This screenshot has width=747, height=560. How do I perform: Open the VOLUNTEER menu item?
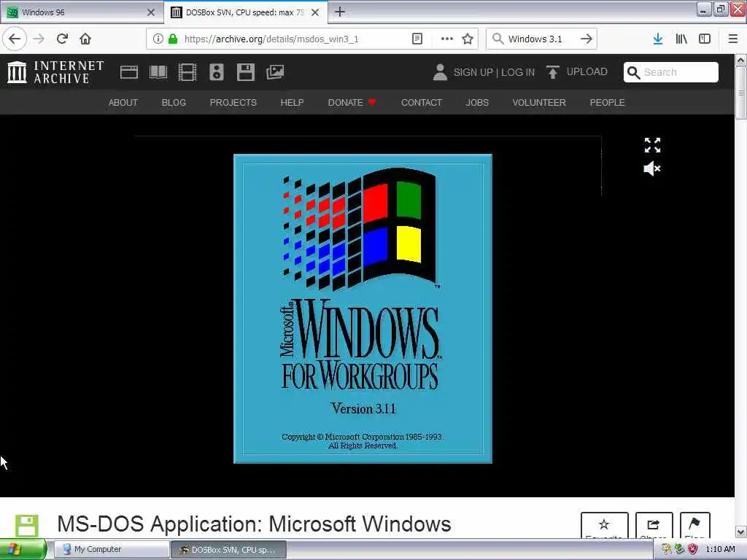(x=539, y=102)
